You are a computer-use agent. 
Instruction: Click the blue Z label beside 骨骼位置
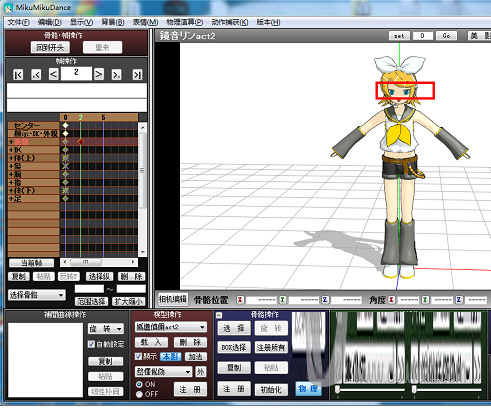(x=325, y=300)
